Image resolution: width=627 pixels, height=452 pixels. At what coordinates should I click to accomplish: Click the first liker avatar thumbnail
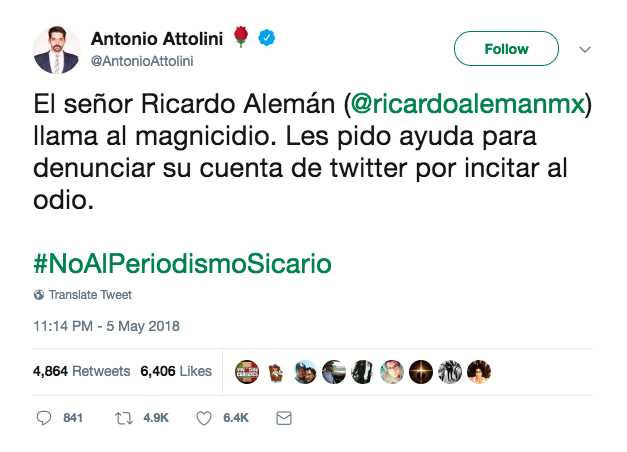(x=246, y=371)
